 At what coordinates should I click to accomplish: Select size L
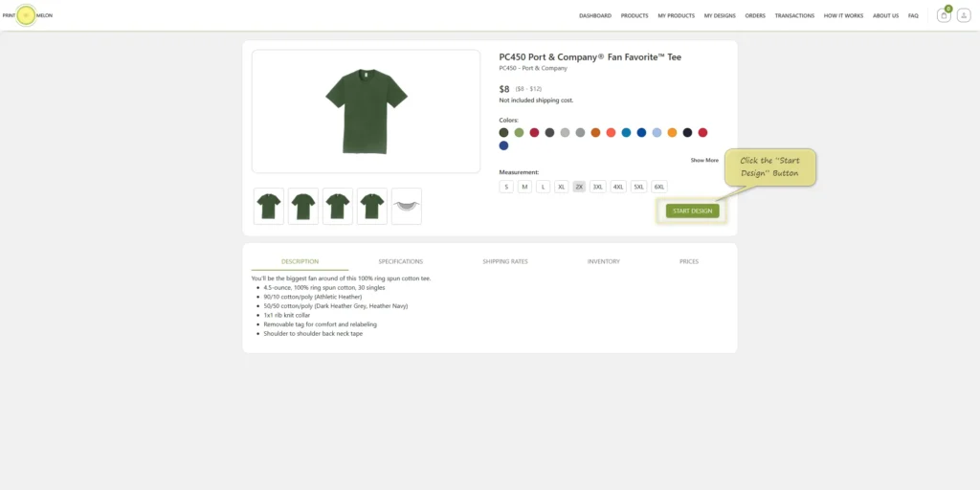click(544, 187)
